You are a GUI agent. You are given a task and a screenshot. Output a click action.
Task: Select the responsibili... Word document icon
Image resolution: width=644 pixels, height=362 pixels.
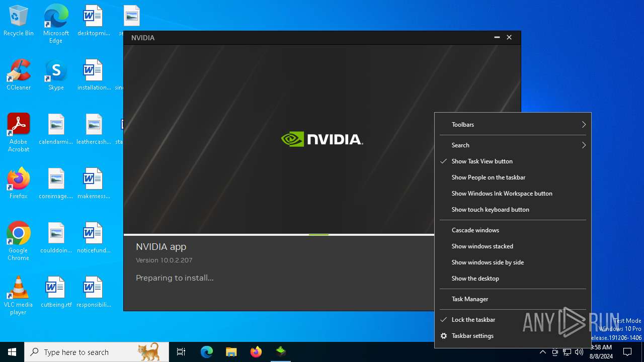94,293
